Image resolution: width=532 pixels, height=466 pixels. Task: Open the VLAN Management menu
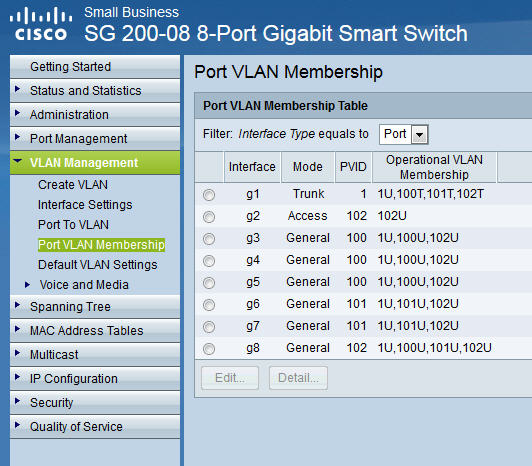(x=95, y=163)
